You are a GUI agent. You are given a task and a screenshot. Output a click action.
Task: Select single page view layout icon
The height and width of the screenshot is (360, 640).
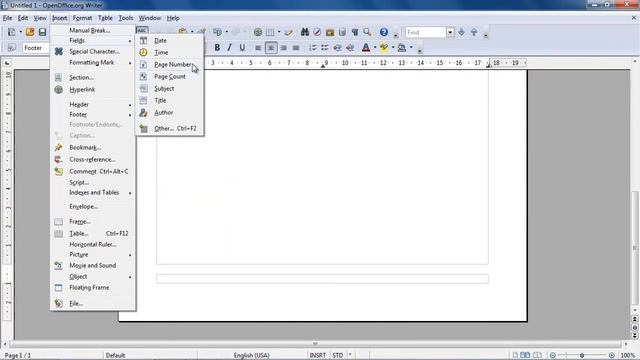[x=515, y=356]
